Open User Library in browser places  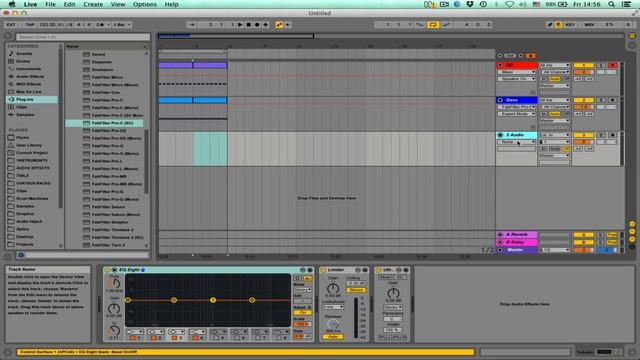(x=29, y=145)
